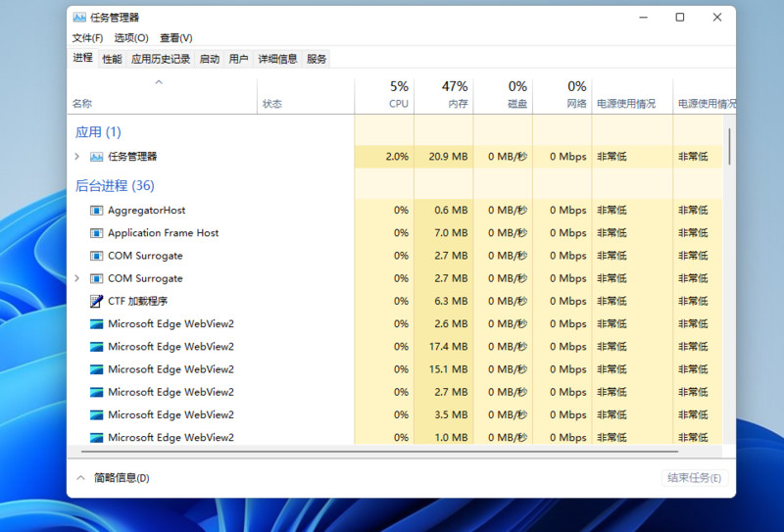Viewport: 784px width, 532px height.
Task: Switch to the 应用历史记录 tab
Action: pos(161,59)
